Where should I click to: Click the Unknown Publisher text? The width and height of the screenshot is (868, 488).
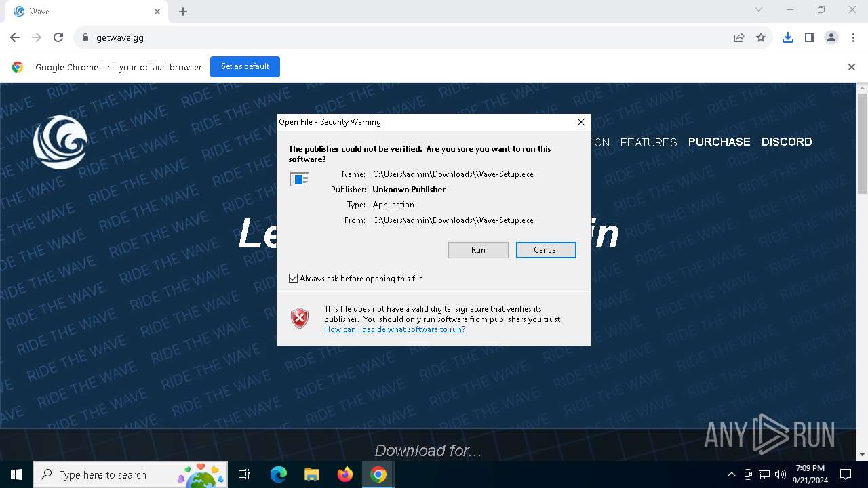pyautogui.click(x=409, y=190)
